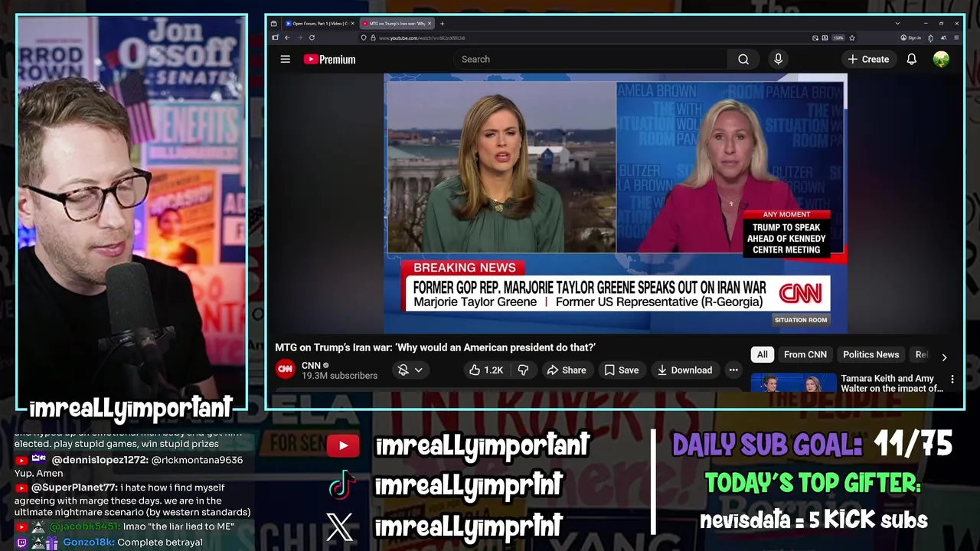Switch to Open Forum, Part 1 browser tab
The image size is (980, 551).
tap(321, 24)
